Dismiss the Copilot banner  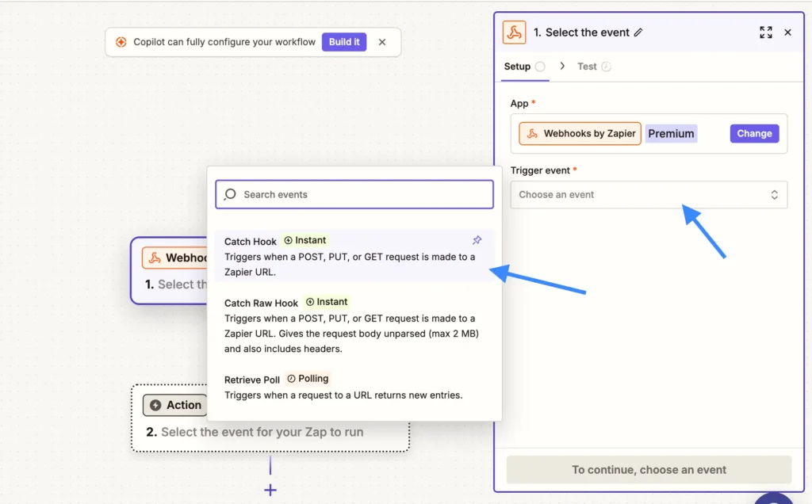[x=382, y=42]
